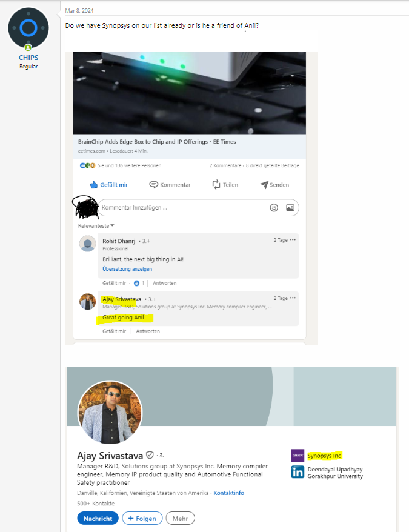The height and width of the screenshot is (532, 409).
Task: Click the Teilen repost button
Action: 225,185
